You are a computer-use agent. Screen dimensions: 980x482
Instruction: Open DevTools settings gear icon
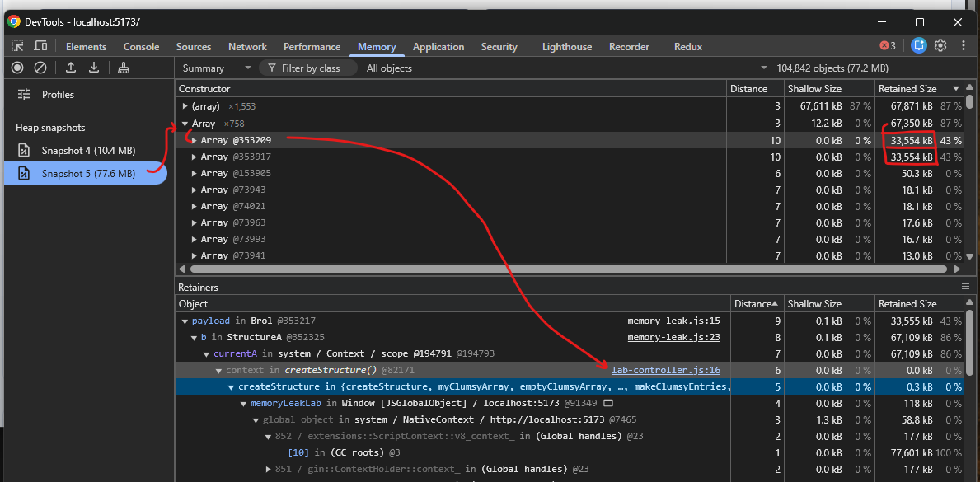[940, 45]
